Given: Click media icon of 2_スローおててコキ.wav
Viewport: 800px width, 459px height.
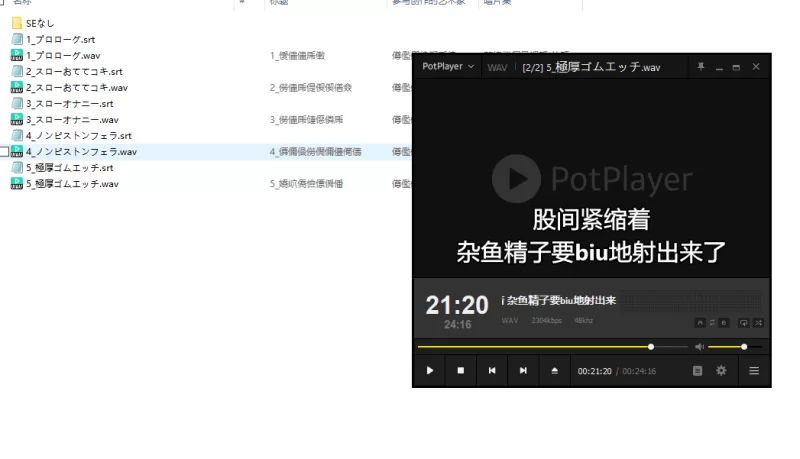Looking at the screenshot, I should point(17,87).
